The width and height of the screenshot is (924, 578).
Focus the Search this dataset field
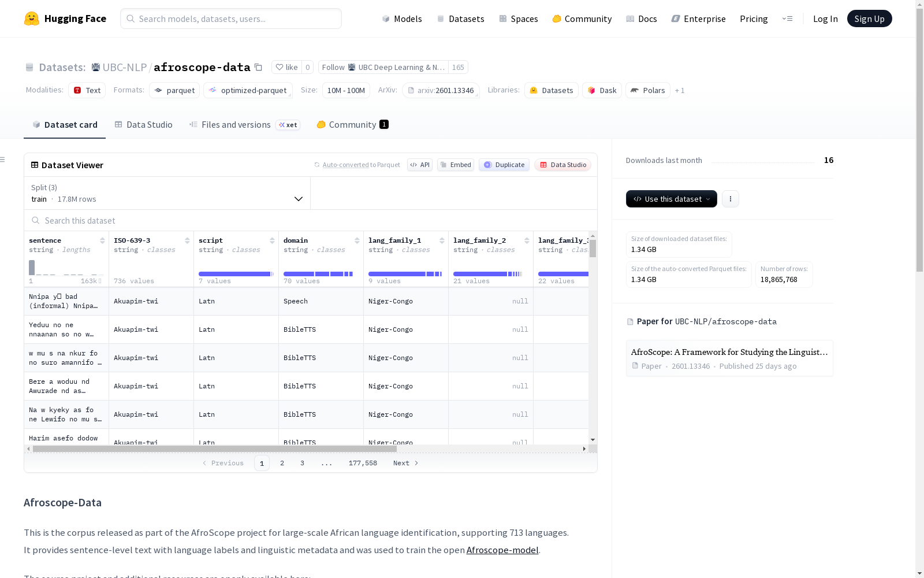click(311, 220)
